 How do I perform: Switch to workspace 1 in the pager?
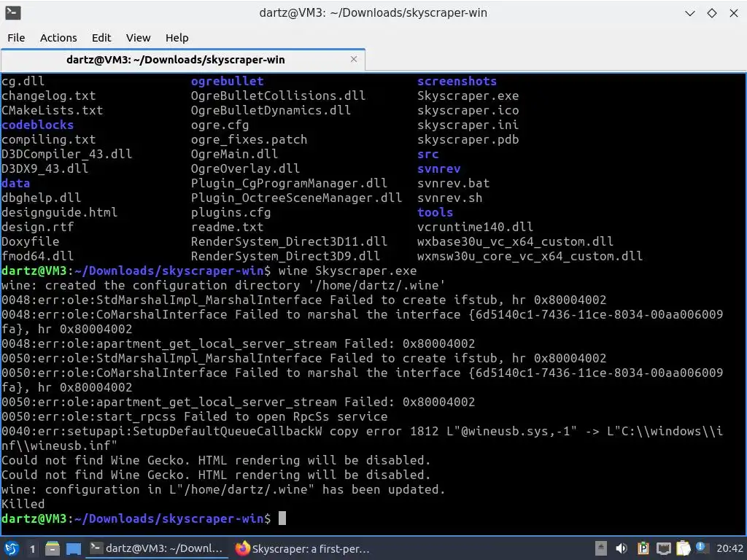click(32, 549)
